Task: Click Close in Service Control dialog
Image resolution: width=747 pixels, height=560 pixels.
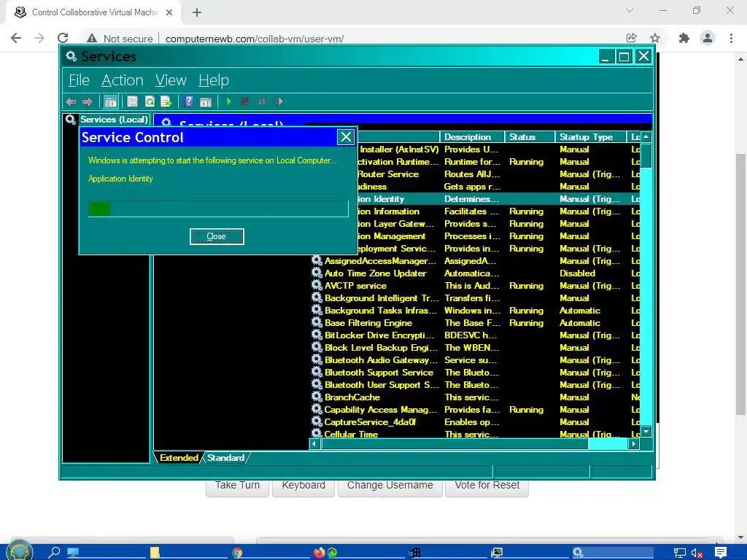Action: coord(217,236)
